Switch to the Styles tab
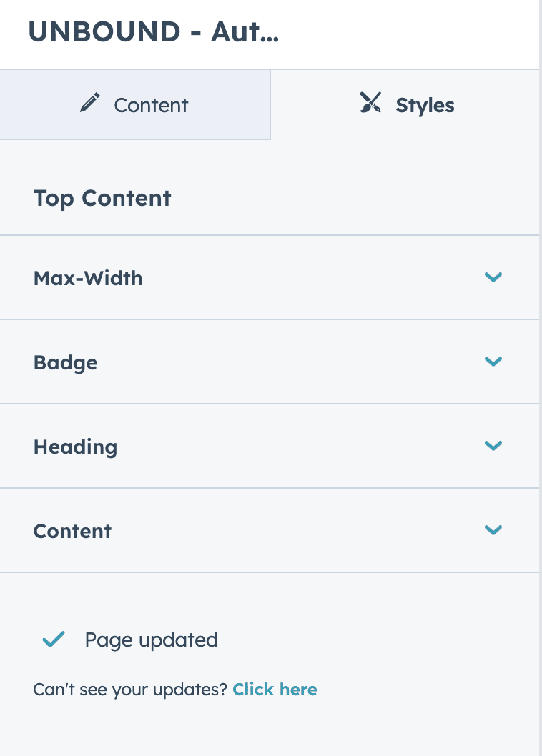 405,104
